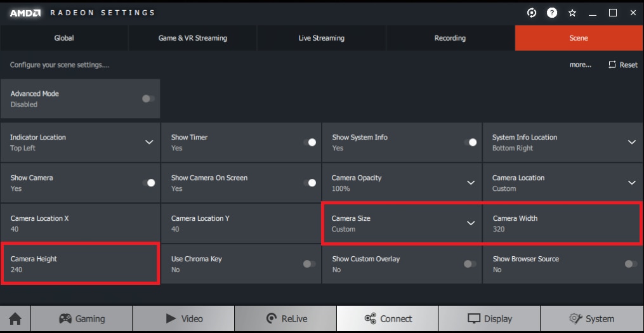Go to the Home icon tab
This screenshot has height=333, width=644.
point(15,318)
